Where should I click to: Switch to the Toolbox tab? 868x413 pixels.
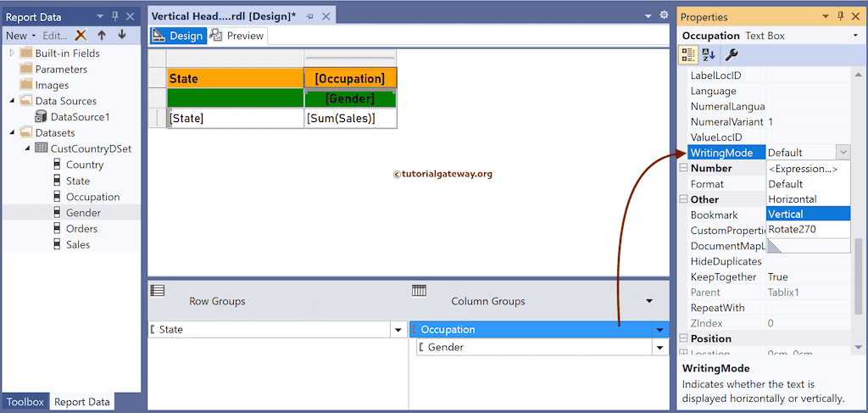point(25,402)
